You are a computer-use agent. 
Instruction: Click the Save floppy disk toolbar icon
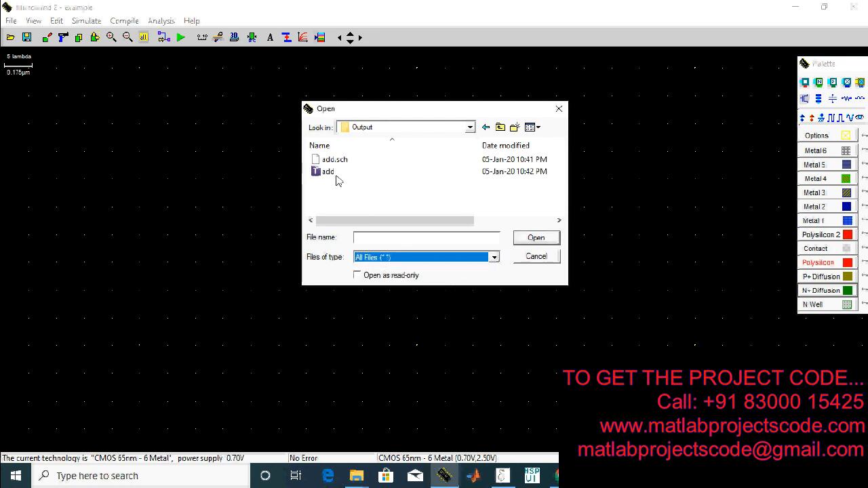coord(26,38)
